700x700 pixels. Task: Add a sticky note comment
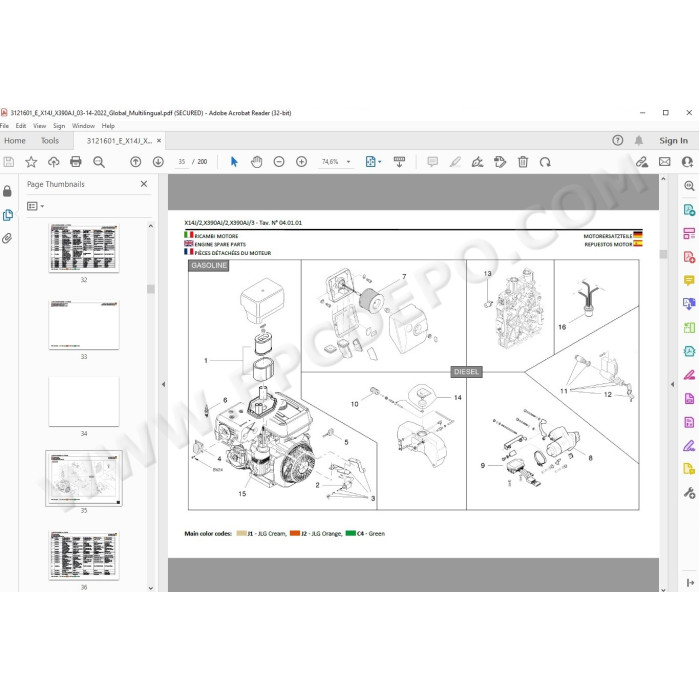pos(432,162)
